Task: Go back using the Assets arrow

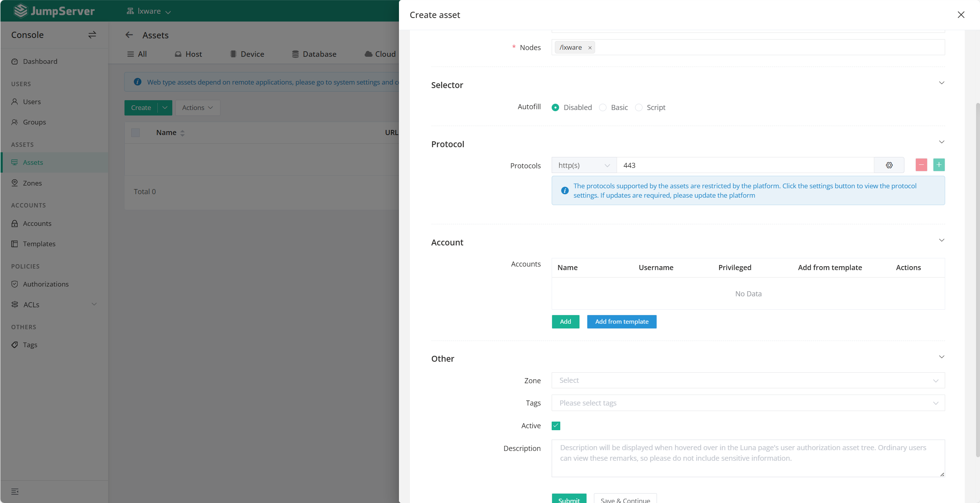Action: [129, 35]
